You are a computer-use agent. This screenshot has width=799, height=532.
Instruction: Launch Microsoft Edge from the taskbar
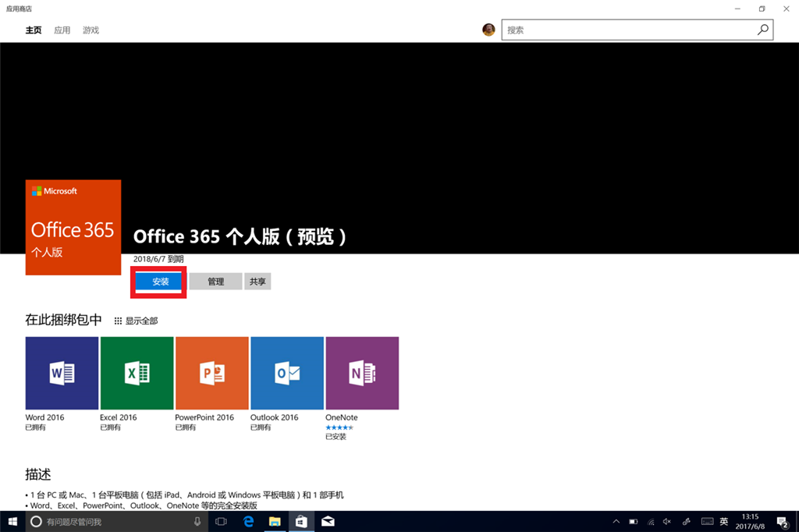[x=248, y=521]
